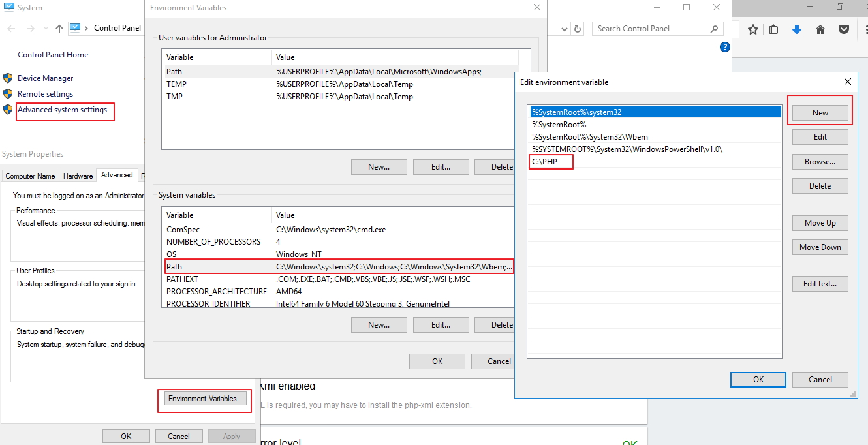
Task: Select the %SystemRoot% path entry
Action: pyautogui.click(x=655, y=125)
